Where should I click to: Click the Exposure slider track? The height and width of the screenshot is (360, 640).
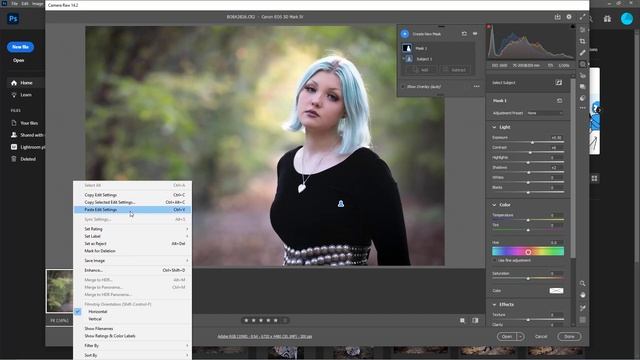click(x=528, y=142)
